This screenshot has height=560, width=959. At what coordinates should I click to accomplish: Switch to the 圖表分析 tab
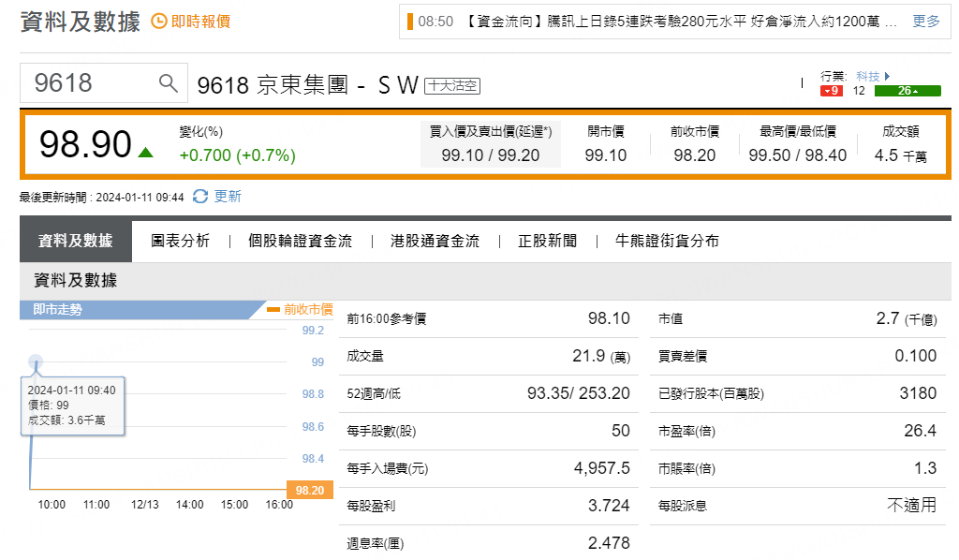tap(181, 241)
